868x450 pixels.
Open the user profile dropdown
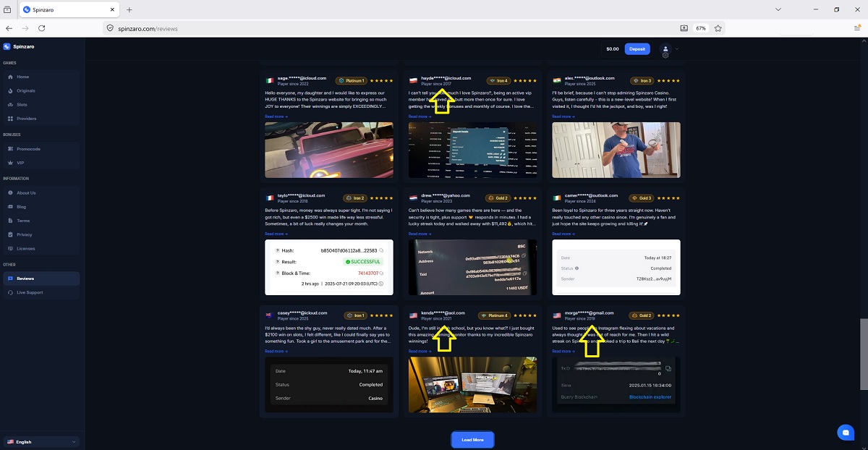[x=668, y=49]
